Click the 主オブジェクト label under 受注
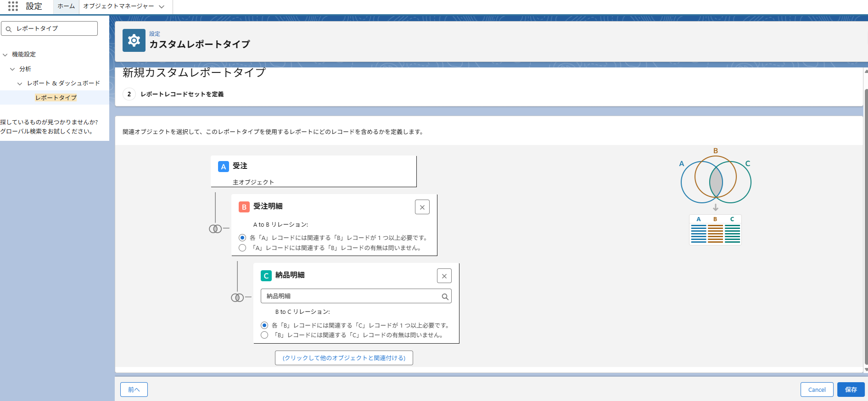Screen dimensions: 868x401 (253, 182)
